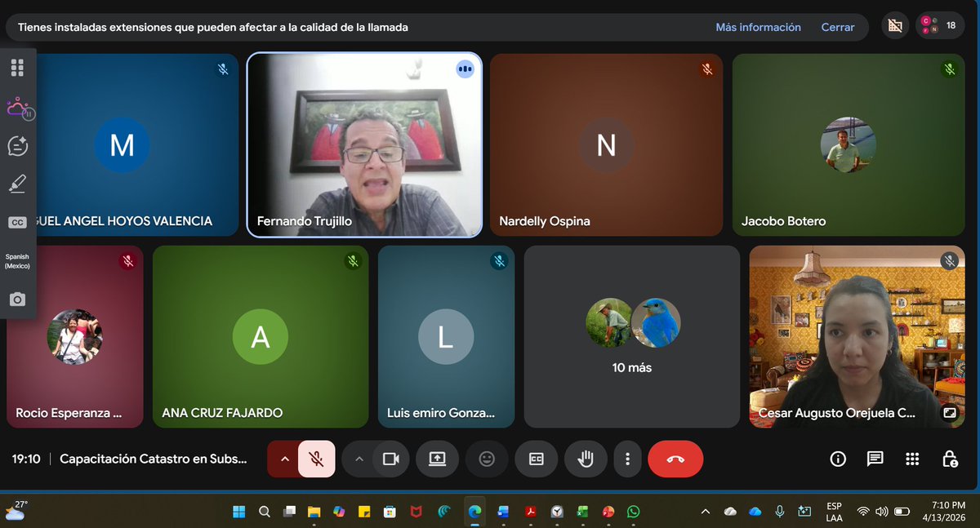Click picture-in-picture icon on Cesar Augusto tile
The image size is (980, 528).
pos(949,413)
